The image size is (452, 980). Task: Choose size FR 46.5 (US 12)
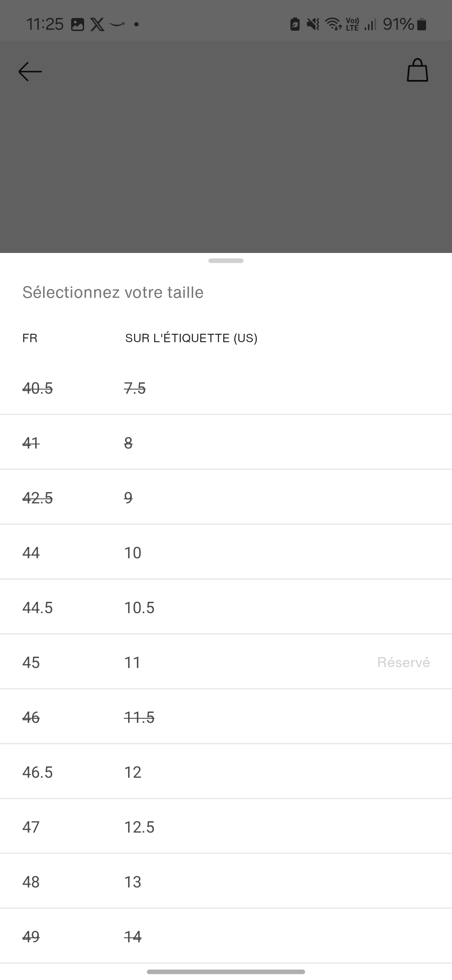pos(226,772)
